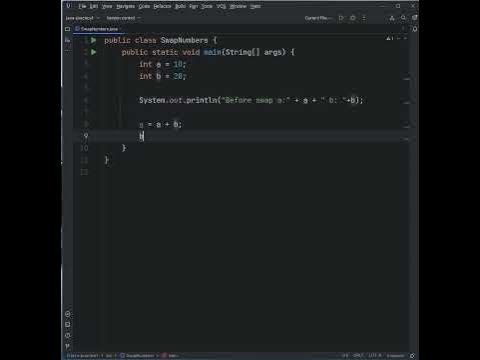Open the Run tool window icon
The width and height of the screenshot is (480, 360).
(68, 314)
